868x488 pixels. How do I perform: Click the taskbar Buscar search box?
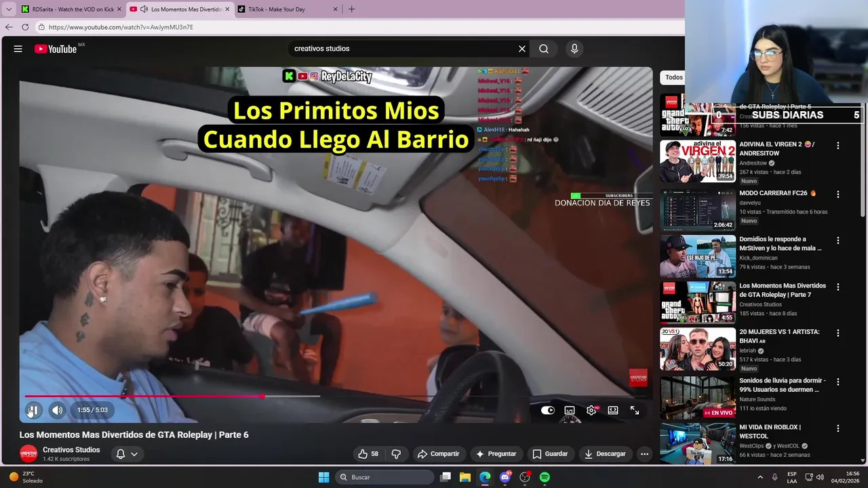click(x=385, y=477)
